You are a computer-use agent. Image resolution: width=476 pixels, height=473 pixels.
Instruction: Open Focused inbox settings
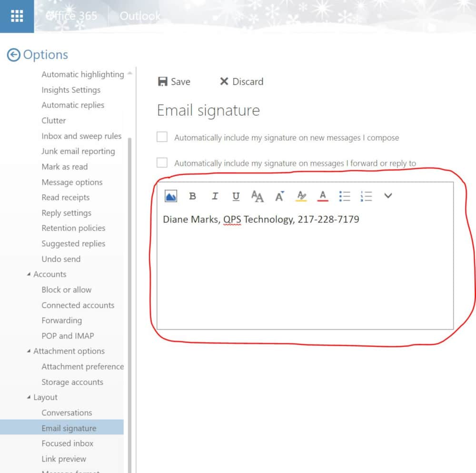point(67,443)
